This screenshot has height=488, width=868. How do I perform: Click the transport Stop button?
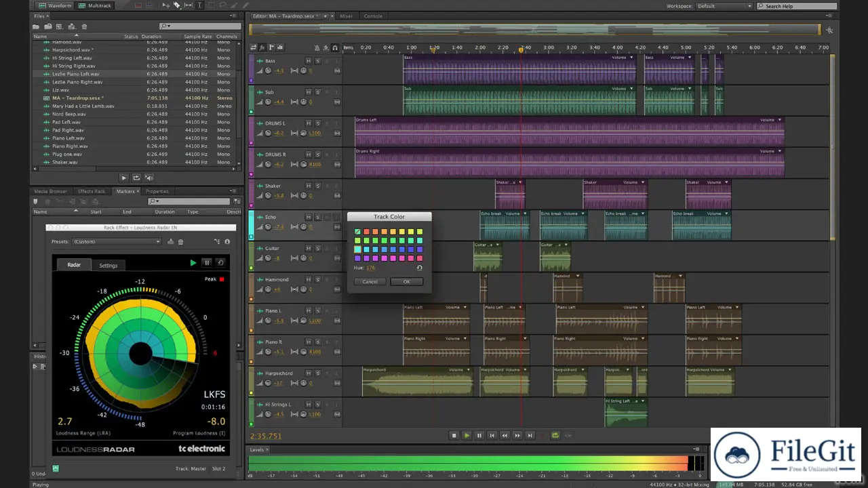[x=454, y=436]
